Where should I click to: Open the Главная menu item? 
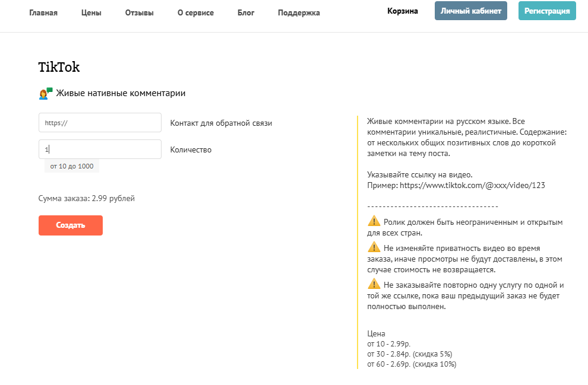click(43, 12)
